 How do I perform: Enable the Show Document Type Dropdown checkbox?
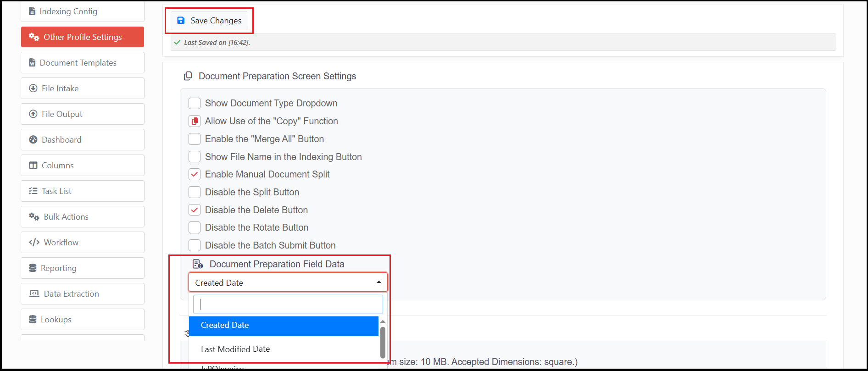(x=195, y=103)
